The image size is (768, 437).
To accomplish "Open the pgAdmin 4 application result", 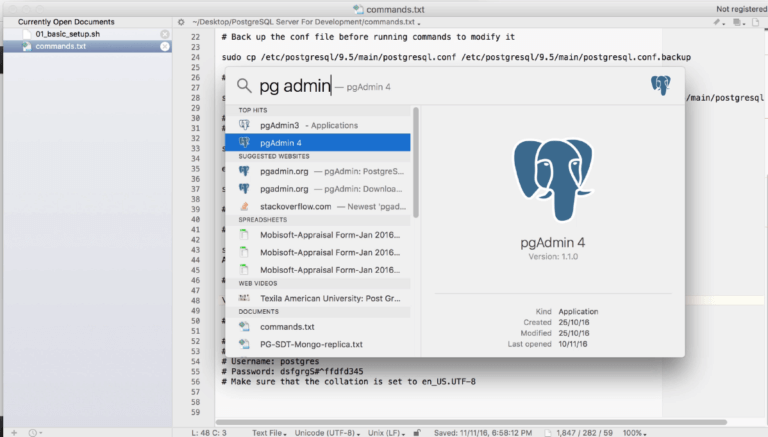I will [x=318, y=143].
